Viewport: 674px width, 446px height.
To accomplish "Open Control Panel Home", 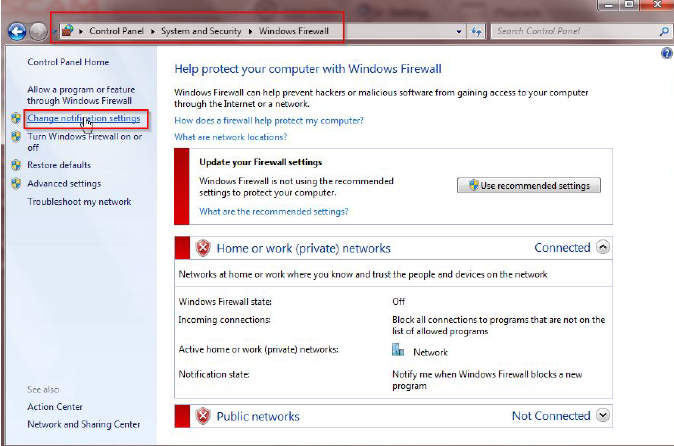I will (68, 62).
